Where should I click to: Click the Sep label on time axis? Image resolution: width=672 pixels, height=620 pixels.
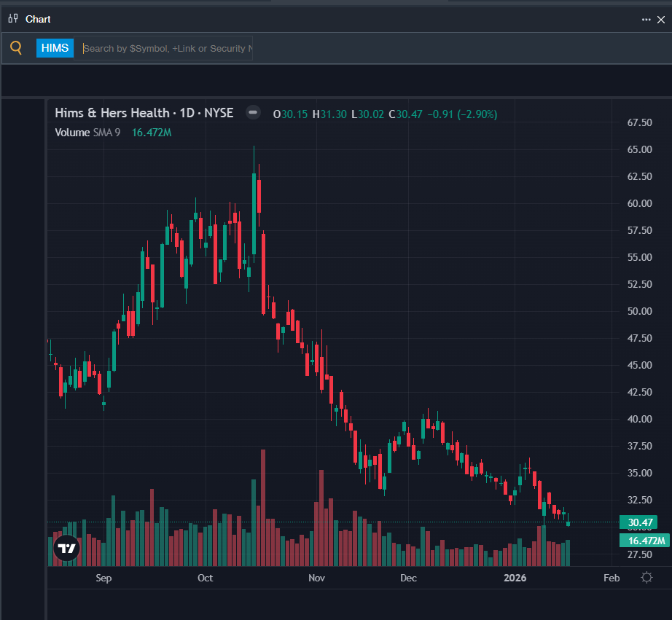click(x=103, y=578)
